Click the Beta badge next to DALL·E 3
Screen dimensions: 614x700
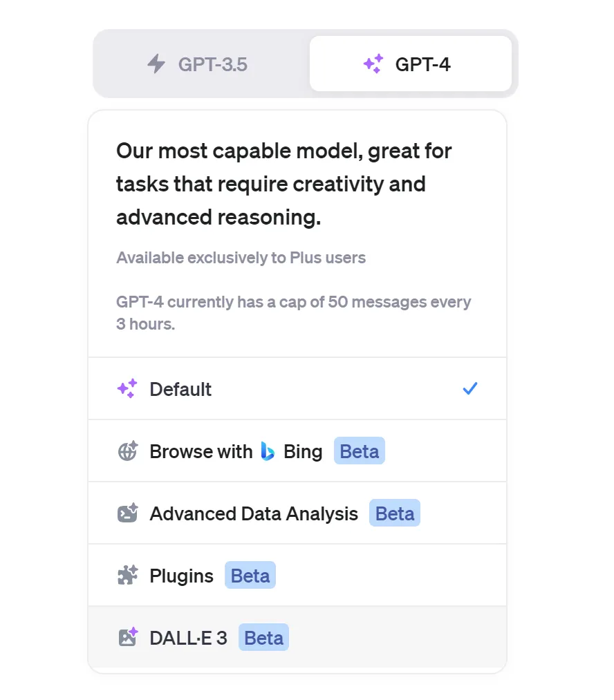tap(263, 637)
